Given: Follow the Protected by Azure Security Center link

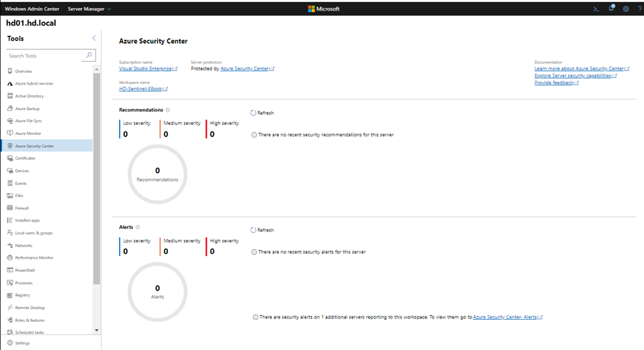Looking at the screenshot, I should [x=247, y=69].
